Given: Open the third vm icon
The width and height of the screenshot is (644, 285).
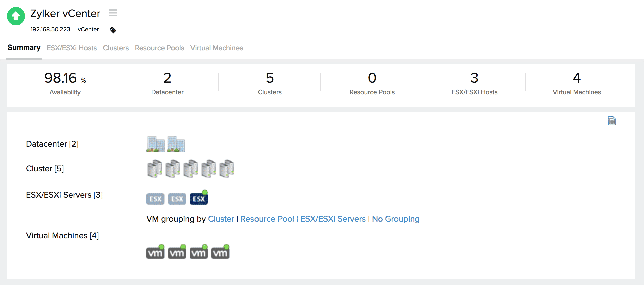Looking at the screenshot, I should pos(199,252).
